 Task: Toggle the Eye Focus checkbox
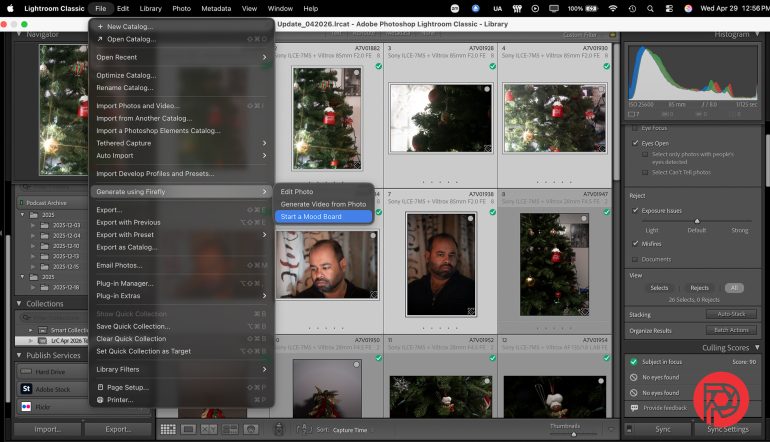click(x=635, y=128)
